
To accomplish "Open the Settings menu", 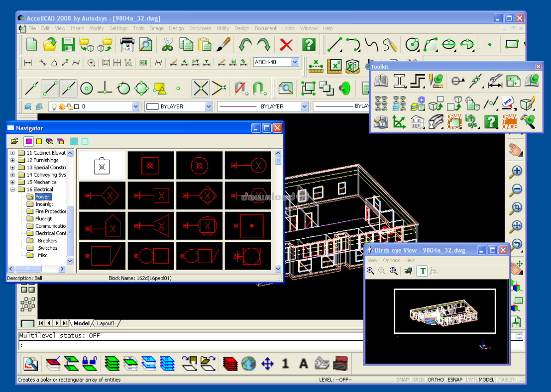I will coord(118,28).
